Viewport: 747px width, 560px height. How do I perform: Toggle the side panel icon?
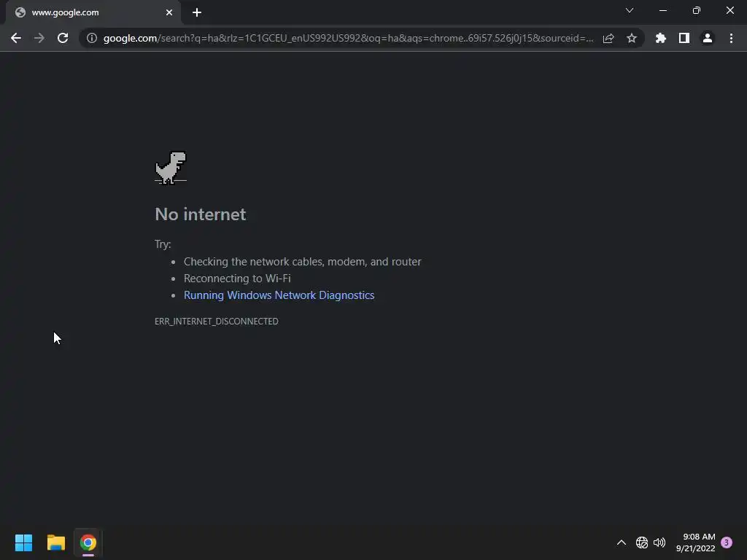[x=684, y=38]
